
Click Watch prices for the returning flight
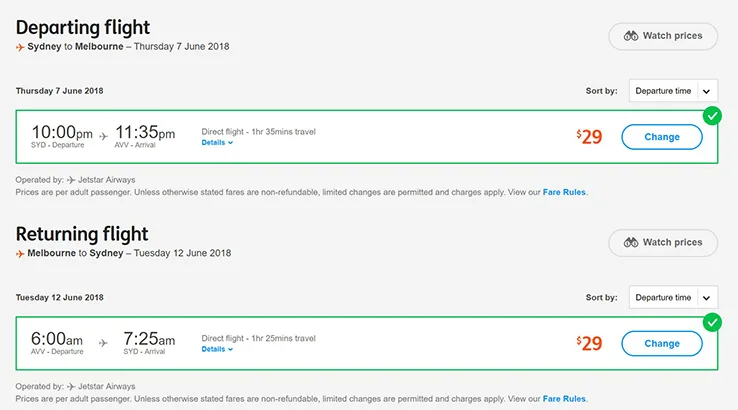[x=663, y=243]
